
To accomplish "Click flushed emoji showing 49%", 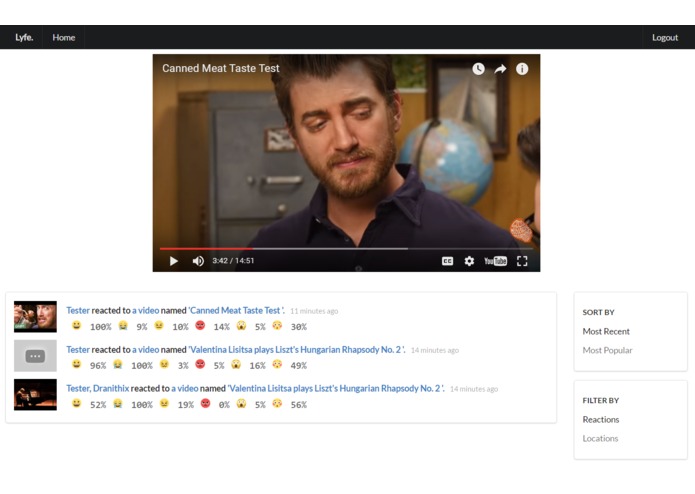I will click(x=277, y=365).
